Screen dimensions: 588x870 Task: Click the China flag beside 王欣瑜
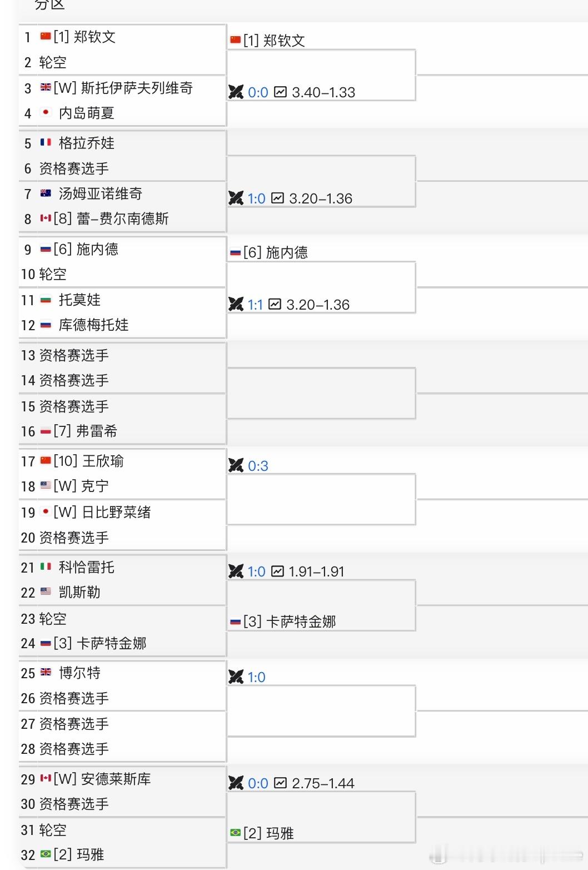(46, 461)
